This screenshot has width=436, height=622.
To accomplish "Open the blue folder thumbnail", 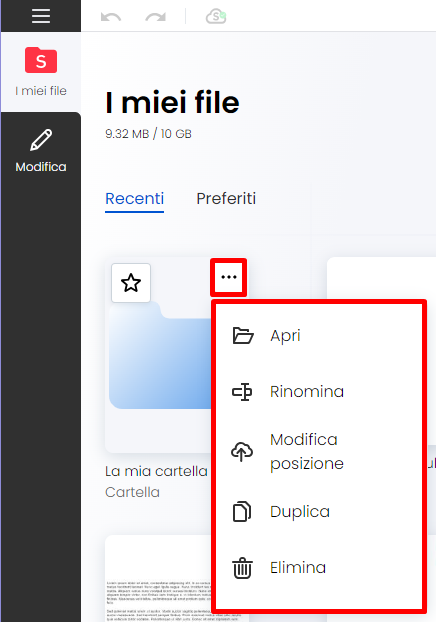I will (160, 355).
